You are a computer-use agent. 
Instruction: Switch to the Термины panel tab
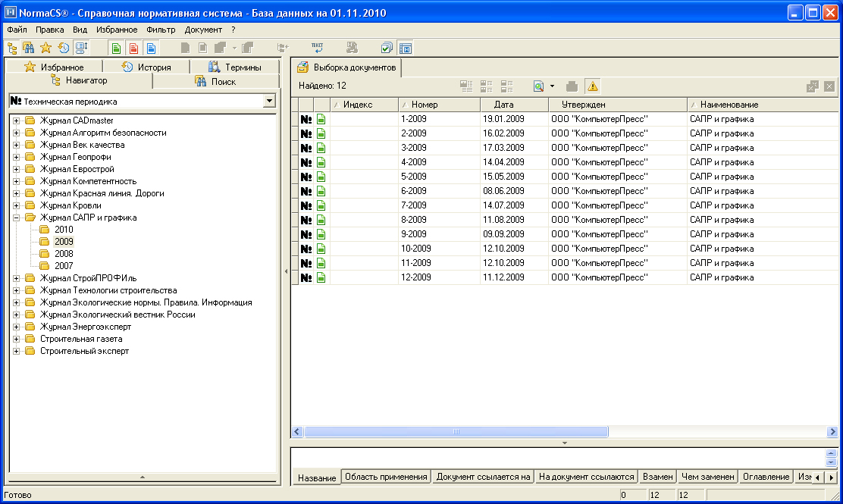pyautogui.click(x=235, y=67)
